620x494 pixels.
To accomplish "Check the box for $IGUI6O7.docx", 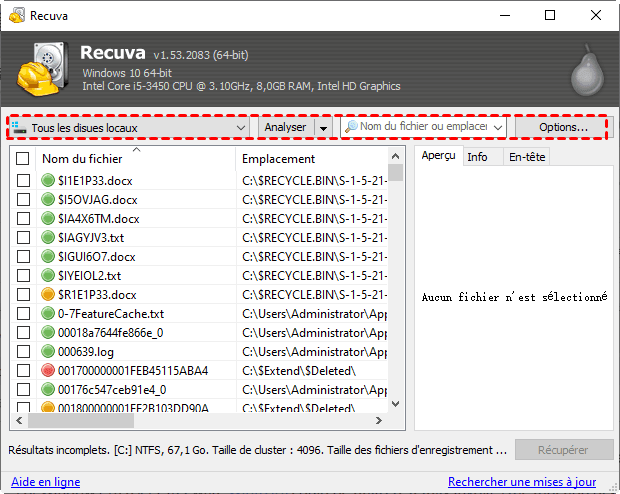I will coord(23,256).
